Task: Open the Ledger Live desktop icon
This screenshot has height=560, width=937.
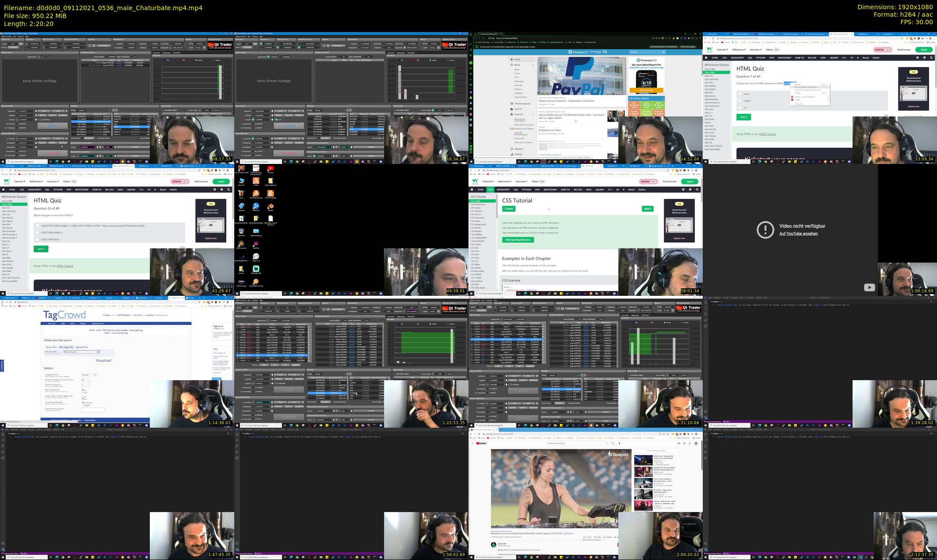Action: click(256, 256)
